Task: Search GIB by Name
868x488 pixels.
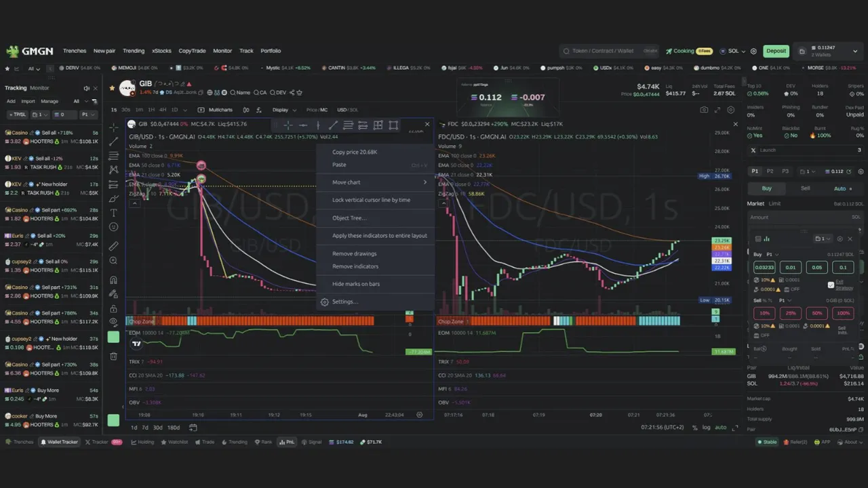Action: point(241,92)
